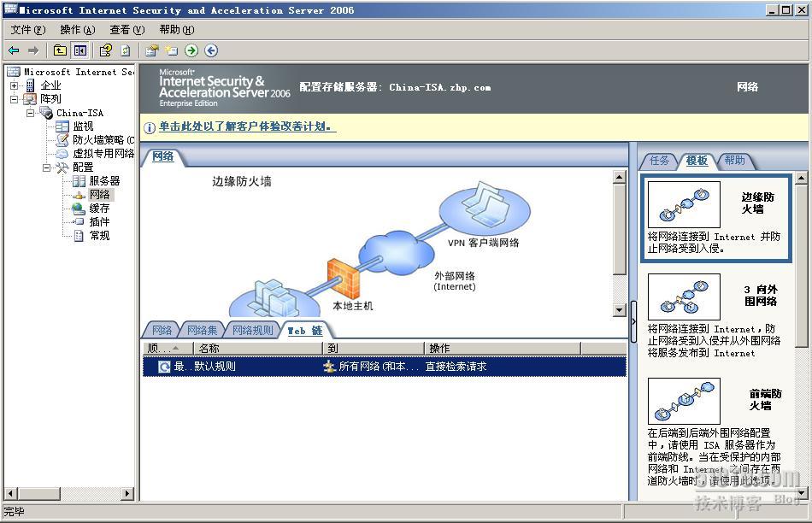Click the top 网络 tab above the diagram
The width and height of the screenshot is (812, 523).
[162, 156]
